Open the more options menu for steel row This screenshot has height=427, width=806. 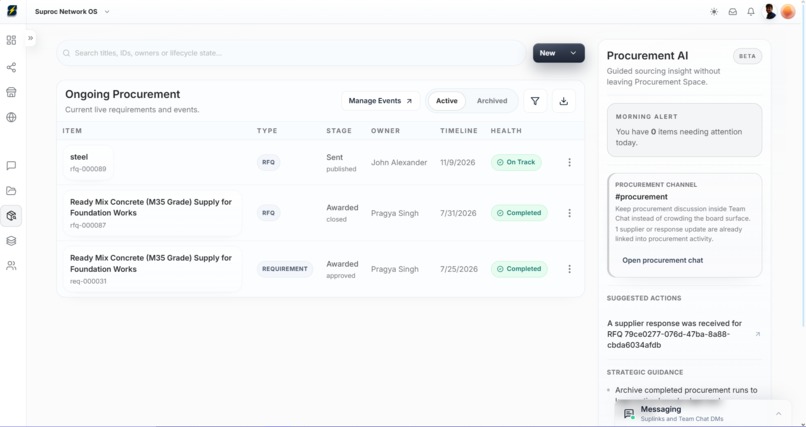click(570, 162)
